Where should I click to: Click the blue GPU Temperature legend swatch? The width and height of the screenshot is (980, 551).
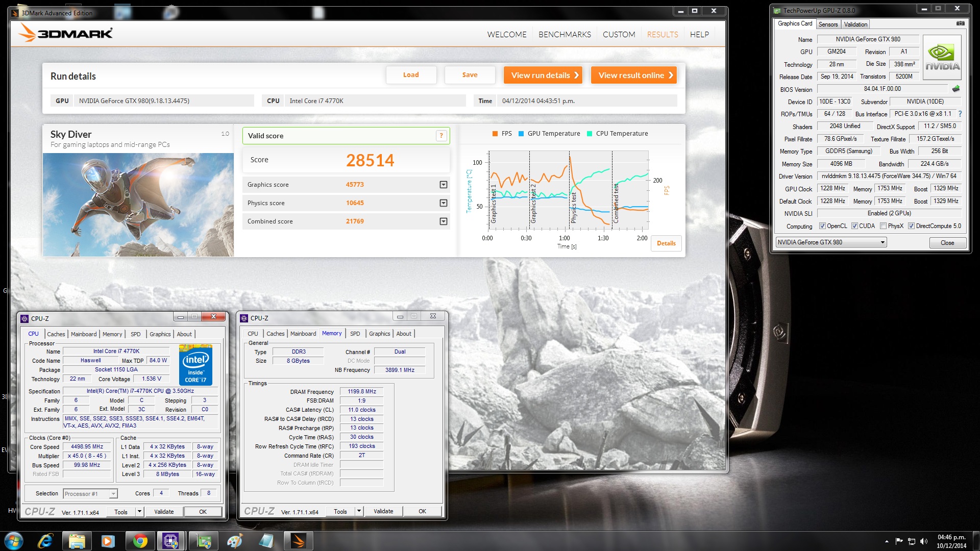tap(521, 134)
